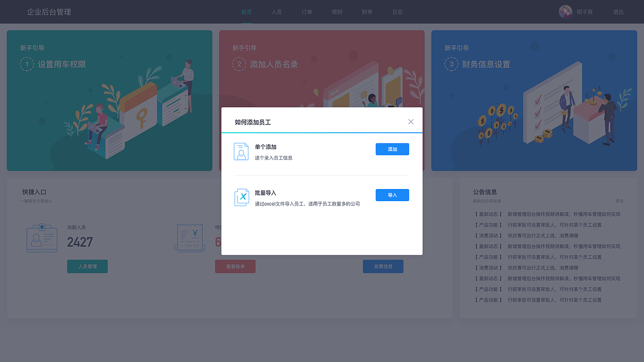Open first 消费活动 announcement 欢庆赛可出行正式上线
644x362 pixels.
coord(526,236)
